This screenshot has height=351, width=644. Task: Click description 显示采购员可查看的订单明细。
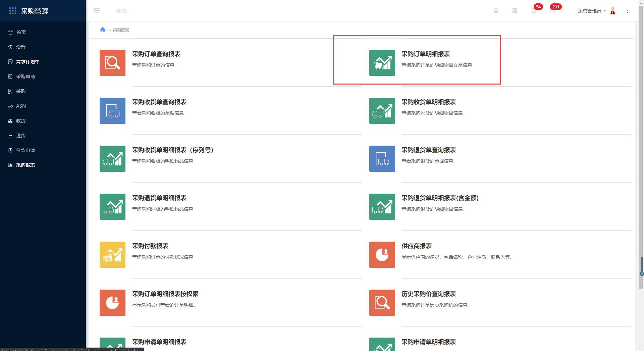pos(164,305)
